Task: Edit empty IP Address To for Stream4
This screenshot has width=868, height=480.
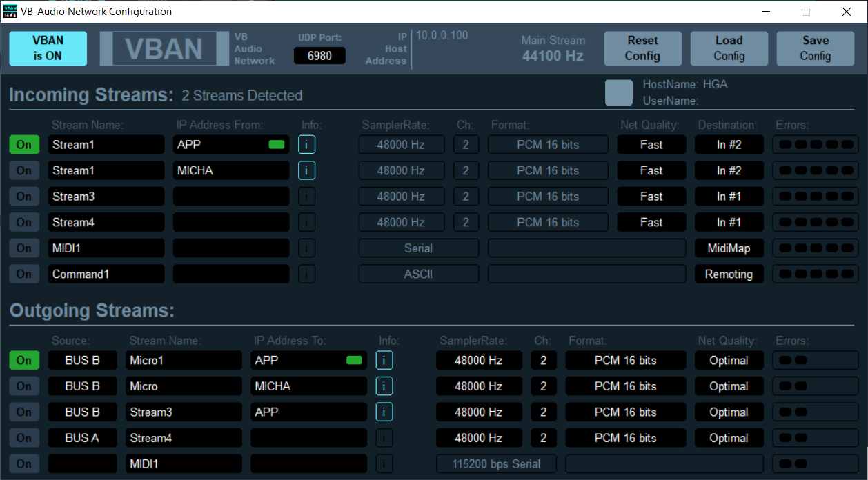Action: [309, 438]
